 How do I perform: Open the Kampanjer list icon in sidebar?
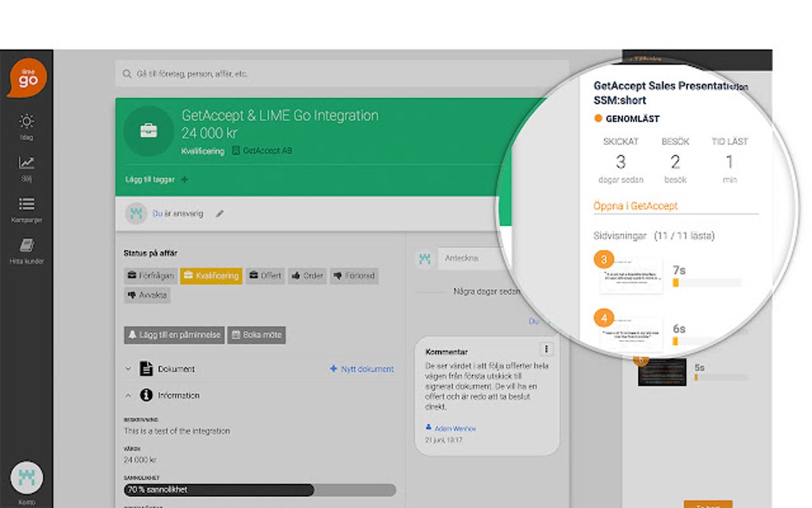[x=26, y=204]
